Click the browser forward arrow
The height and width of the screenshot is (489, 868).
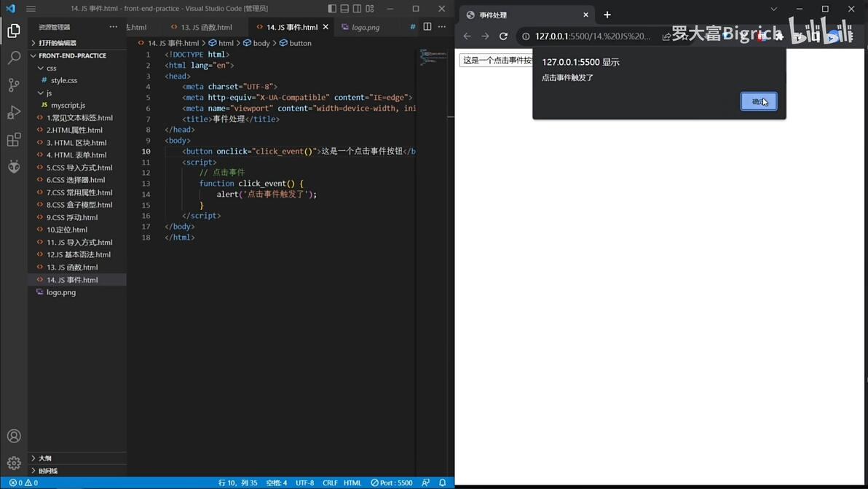485,36
